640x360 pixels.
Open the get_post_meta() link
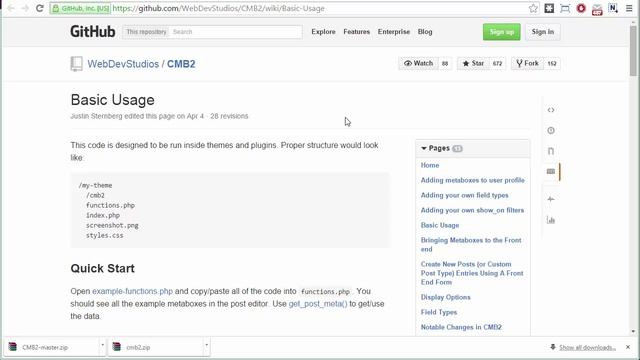318,304
